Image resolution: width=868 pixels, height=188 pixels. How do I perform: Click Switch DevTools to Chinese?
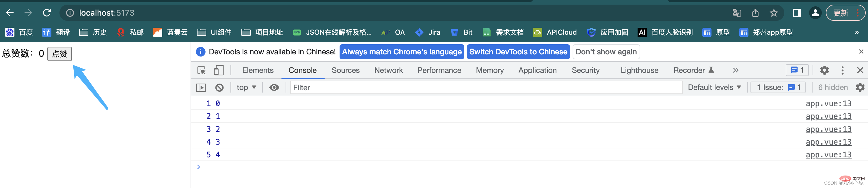(x=518, y=52)
